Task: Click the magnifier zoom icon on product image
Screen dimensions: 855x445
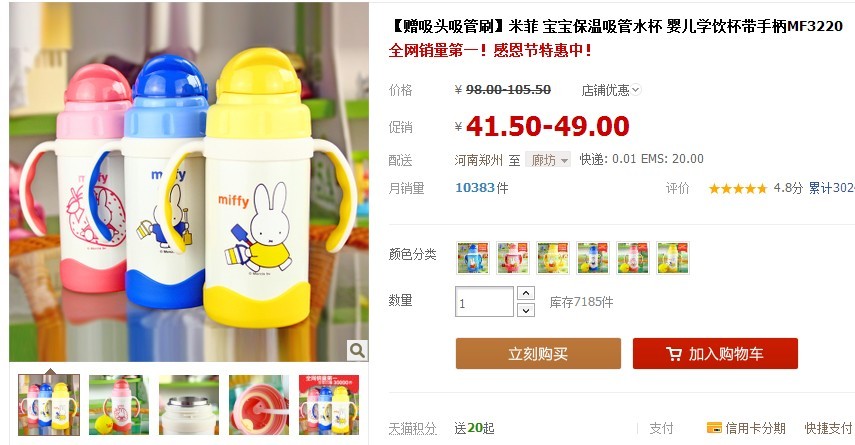Action: tap(357, 350)
